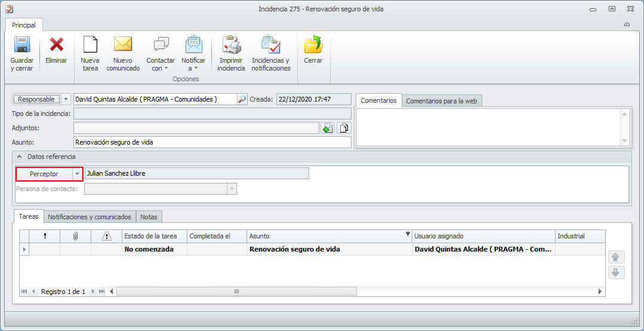Create a Nueva tarea from ribbon
644x331 pixels.
click(x=90, y=47)
